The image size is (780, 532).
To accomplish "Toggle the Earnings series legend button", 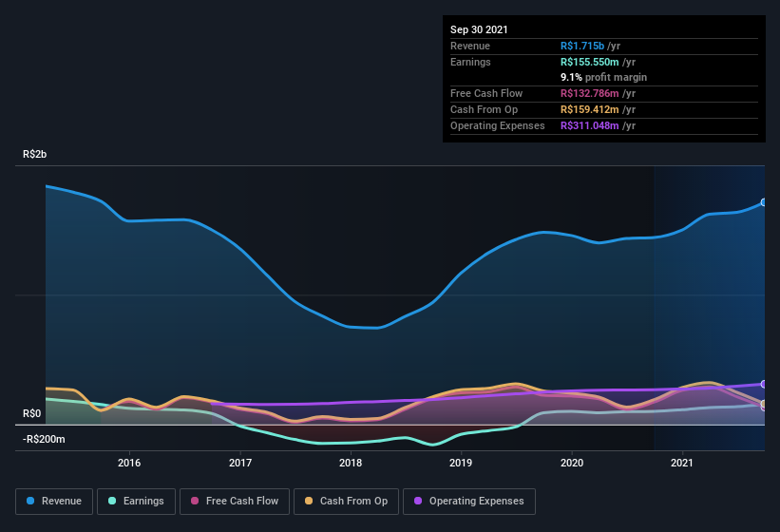I will pos(136,502).
